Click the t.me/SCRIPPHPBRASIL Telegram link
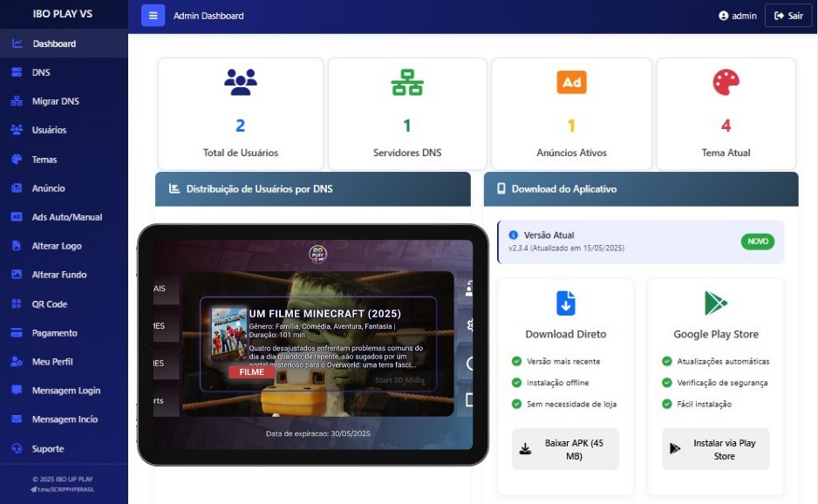The width and height of the screenshot is (818, 504). [x=63, y=489]
